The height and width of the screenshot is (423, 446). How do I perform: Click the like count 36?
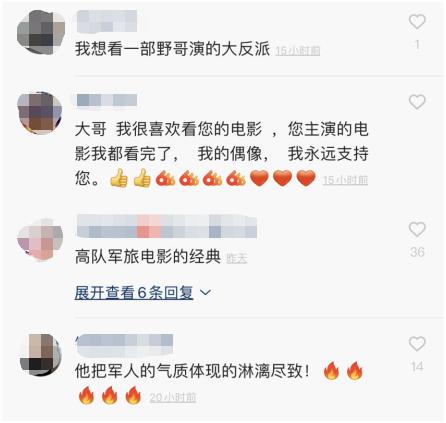417,252
